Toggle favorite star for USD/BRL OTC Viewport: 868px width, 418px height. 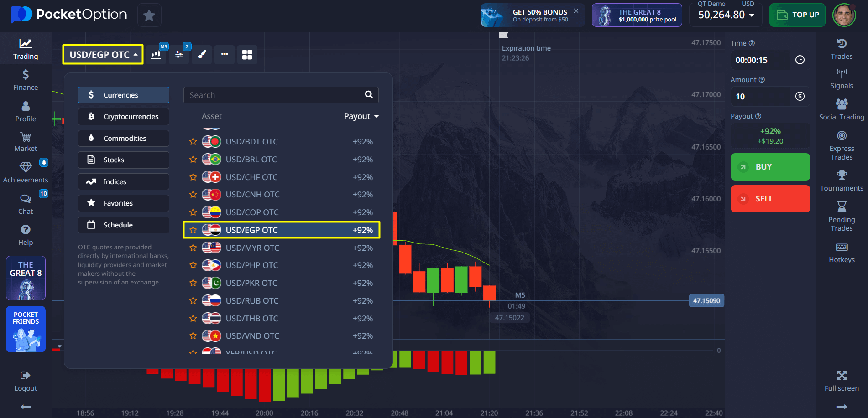[193, 160]
